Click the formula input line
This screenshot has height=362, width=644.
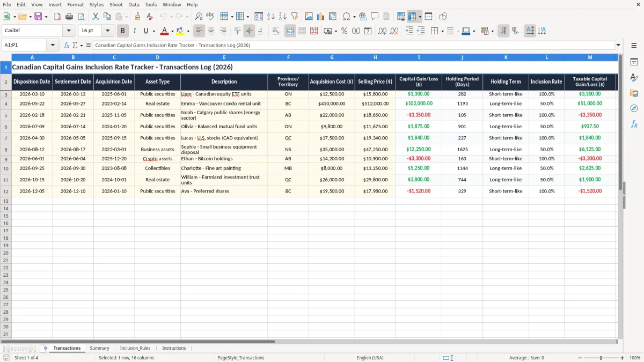354,45
